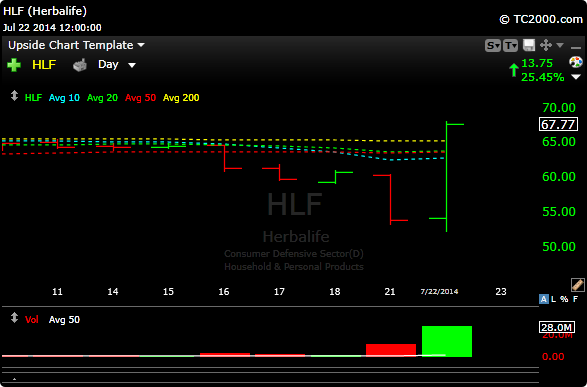Viewport: 587px width, 387px height.
Task: Select the Avg 20 moving average legend
Action: click(x=102, y=98)
